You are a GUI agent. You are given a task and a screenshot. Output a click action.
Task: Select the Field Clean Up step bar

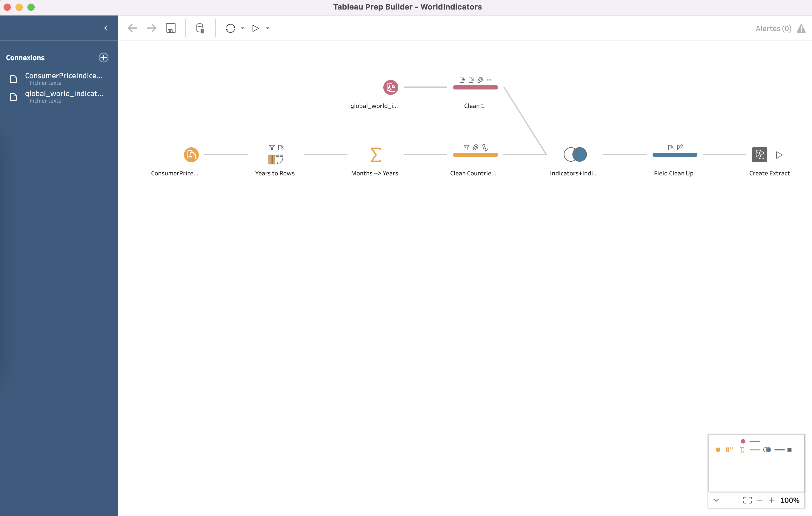click(x=674, y=155)
